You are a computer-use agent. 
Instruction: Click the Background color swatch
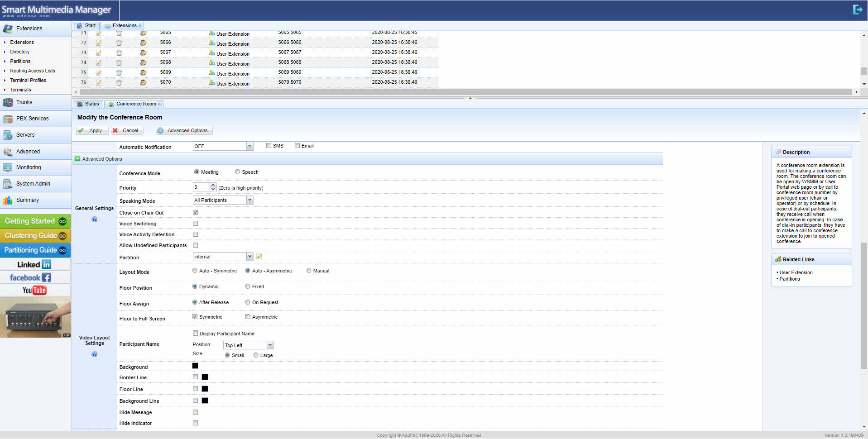(x=195, y=366)
